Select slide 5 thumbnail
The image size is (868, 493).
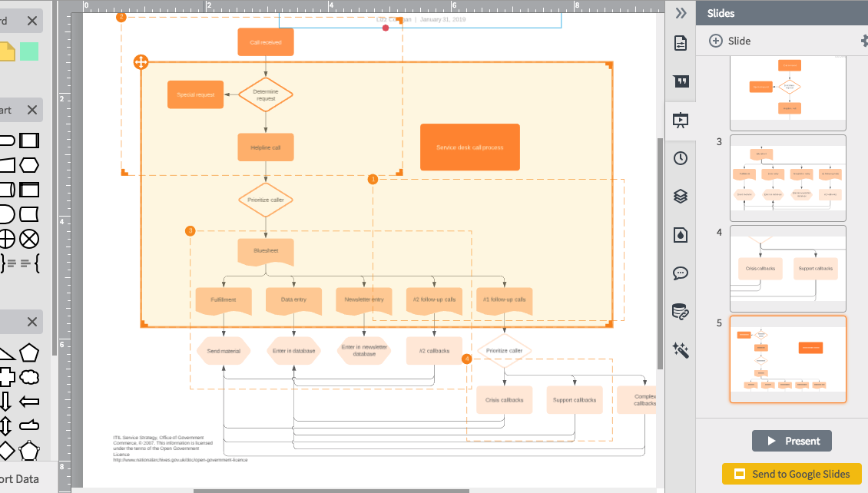[x=787, y=359]
